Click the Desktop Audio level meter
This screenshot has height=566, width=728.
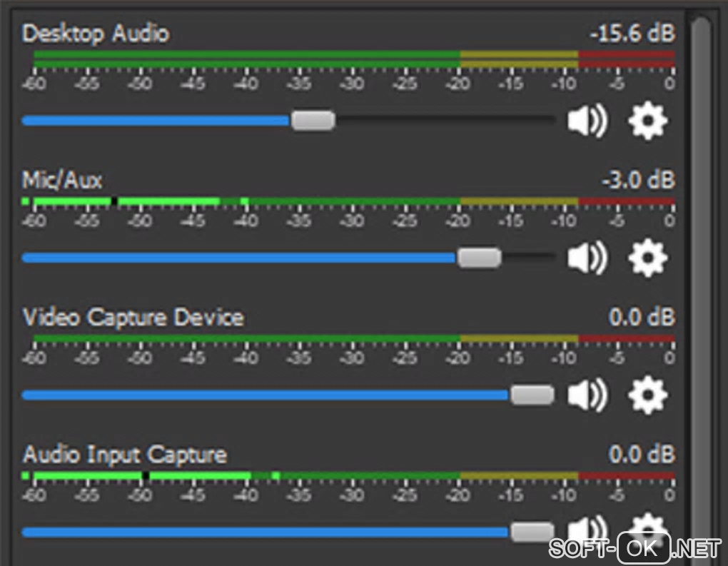[x=353, y=59]
